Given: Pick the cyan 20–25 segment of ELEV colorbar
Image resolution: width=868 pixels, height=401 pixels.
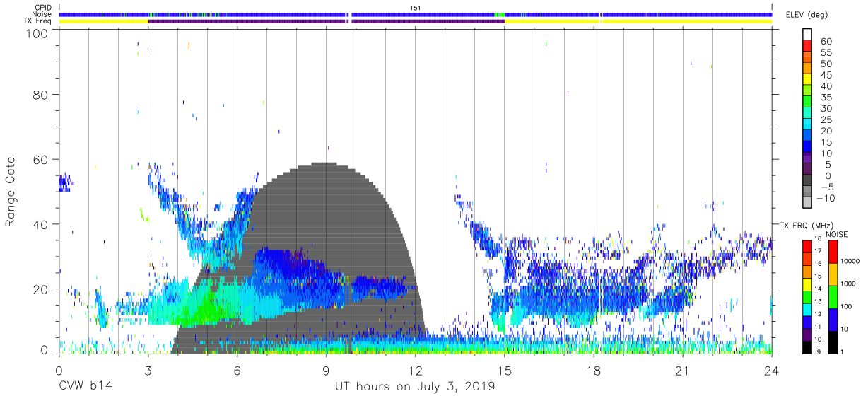Looking at the screenshot, I should [807, 125].
